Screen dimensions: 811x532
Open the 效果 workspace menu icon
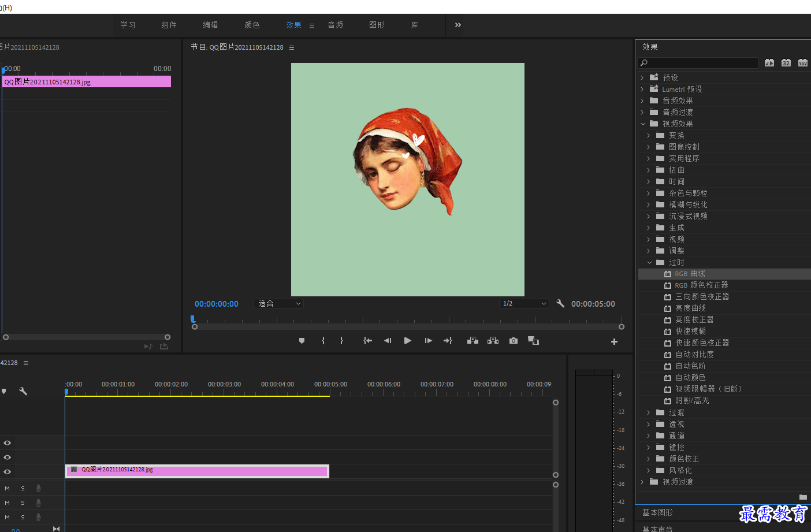point(312,25)
